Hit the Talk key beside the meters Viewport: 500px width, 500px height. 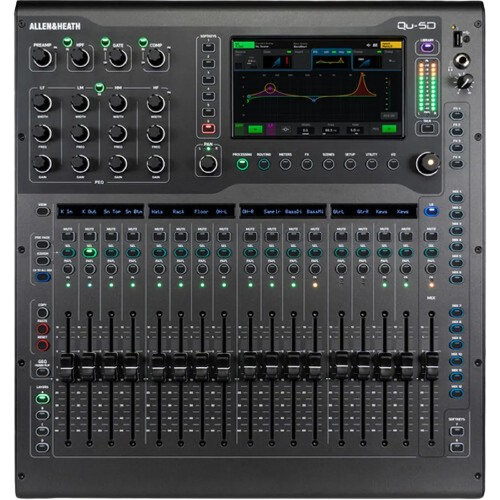427,128
